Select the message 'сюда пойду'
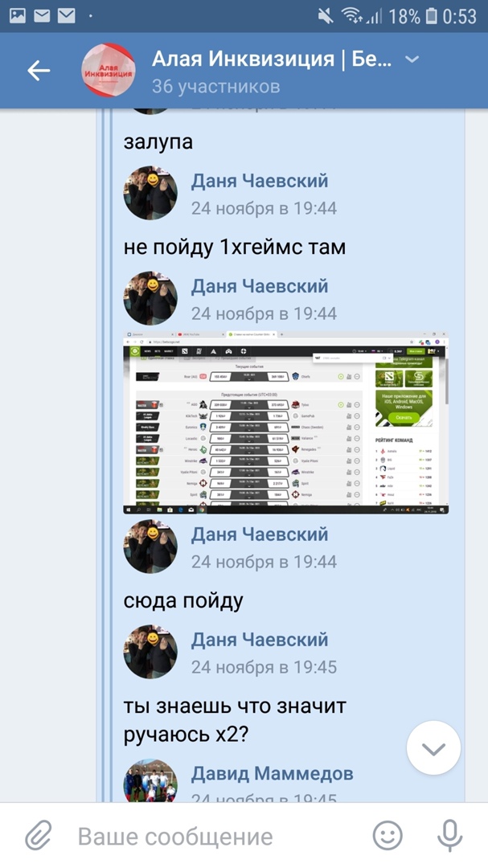488x868 pixels. (183, 601)
